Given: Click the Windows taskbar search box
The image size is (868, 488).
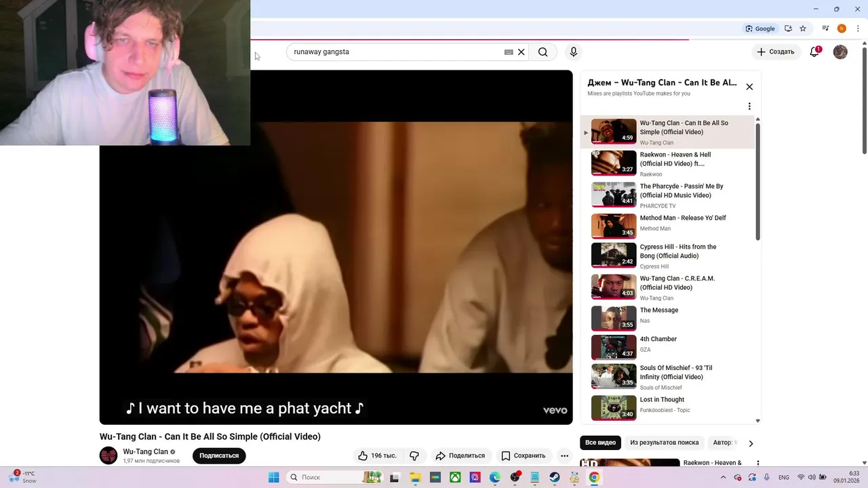Looking at the screenshot, I should coord(334,477).
